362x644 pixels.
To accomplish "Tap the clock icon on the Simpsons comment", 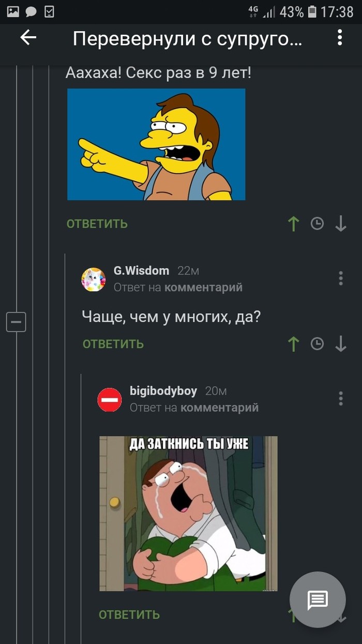I will click(317, 224).
